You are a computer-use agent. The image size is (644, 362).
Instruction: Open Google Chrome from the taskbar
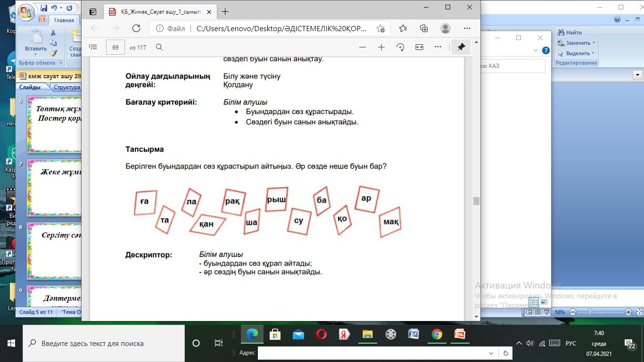437,334
